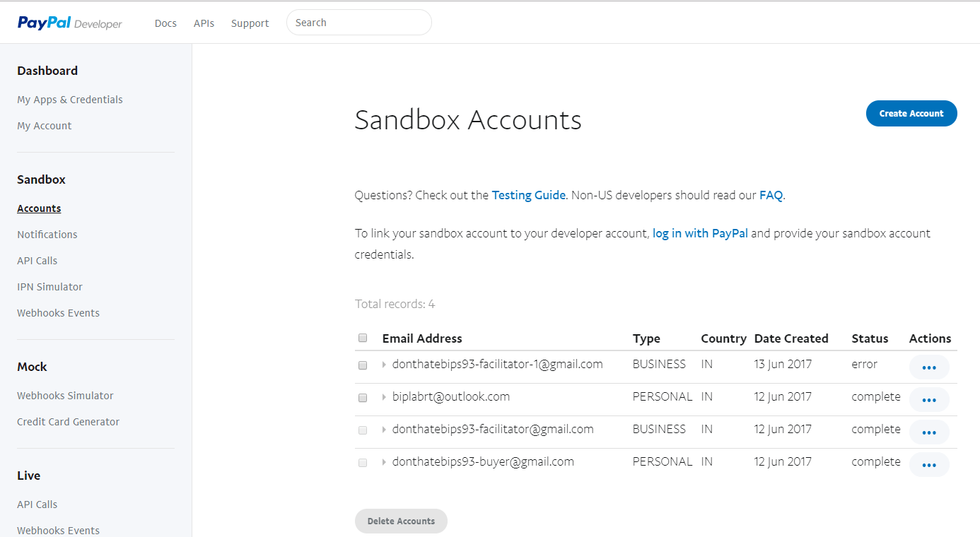The width and height of the screenshot is (980, 537).
Task: Open Sandbox Webhooks Events
Action: [x=58, y=313]
